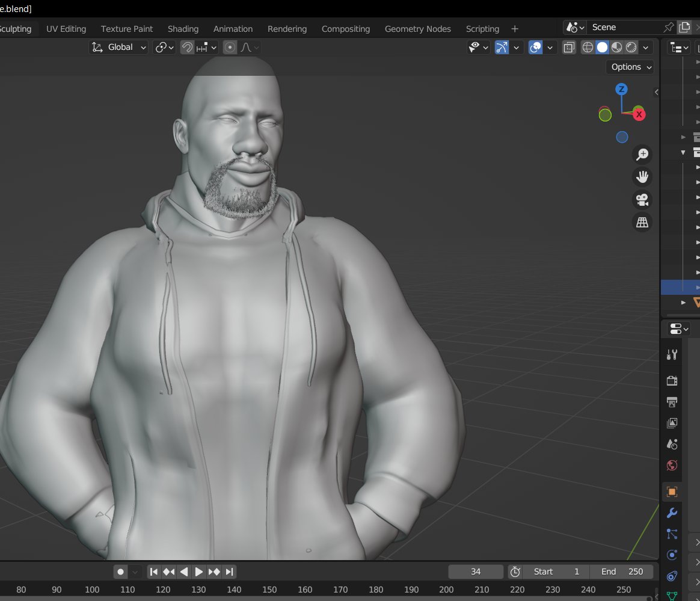
Task: Switch to the Animation workspace
Action: click(233, 29)
